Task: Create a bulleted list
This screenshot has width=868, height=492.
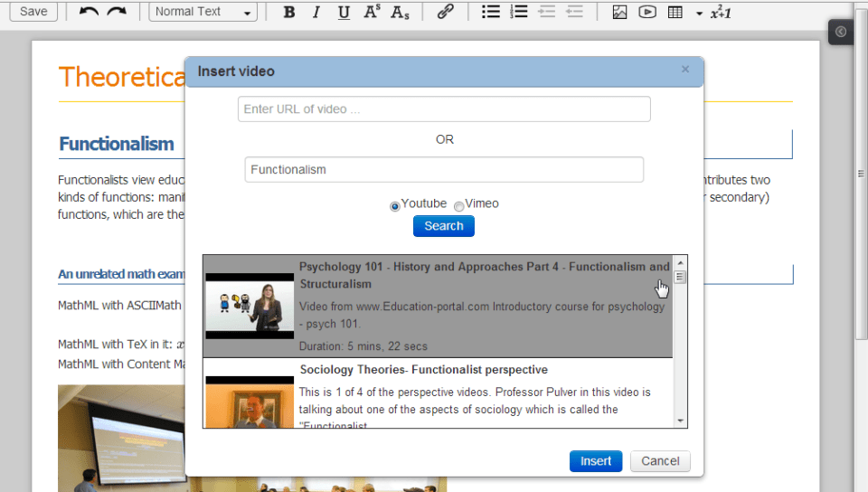Action: (491, 12)
